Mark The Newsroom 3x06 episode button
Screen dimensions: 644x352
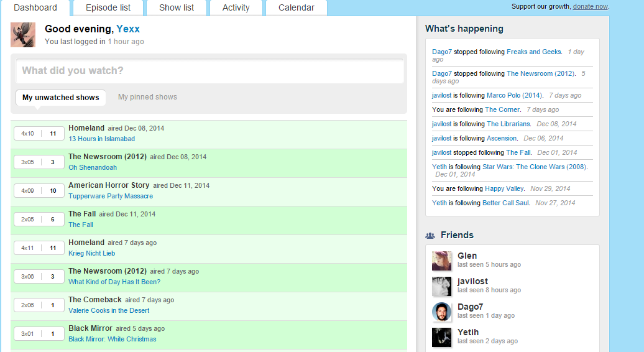pyautogui.click(x=27, y=276)
